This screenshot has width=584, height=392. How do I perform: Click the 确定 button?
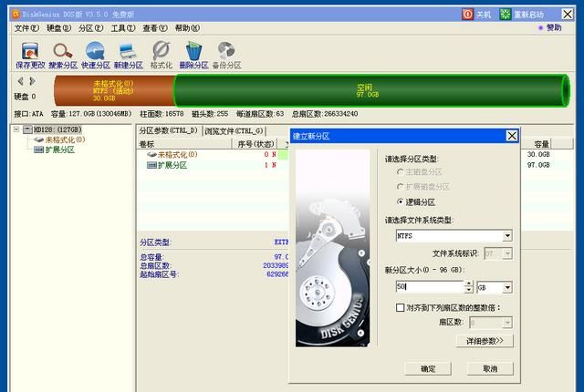[428, 369]
